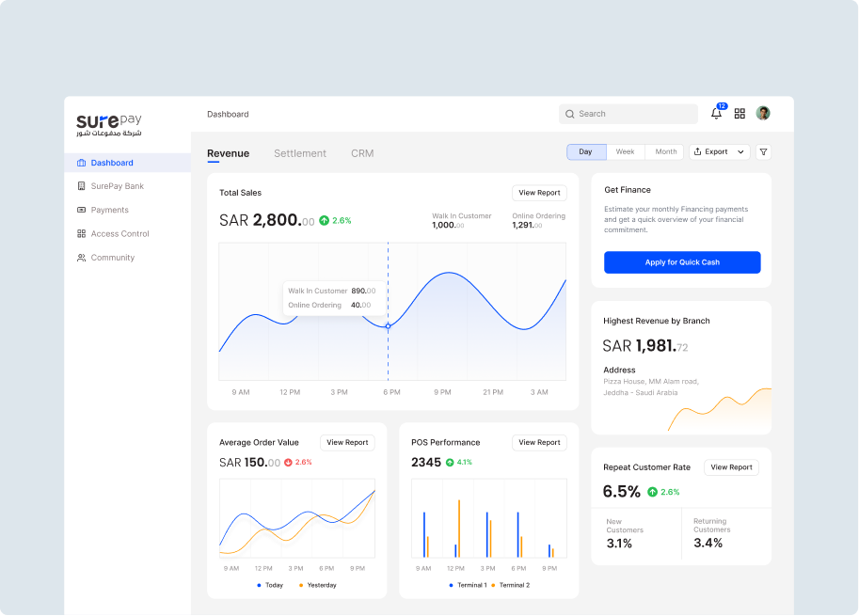859x616 pixels.
Task: Click the Export upload icon
Action: [x=697, y=151]
